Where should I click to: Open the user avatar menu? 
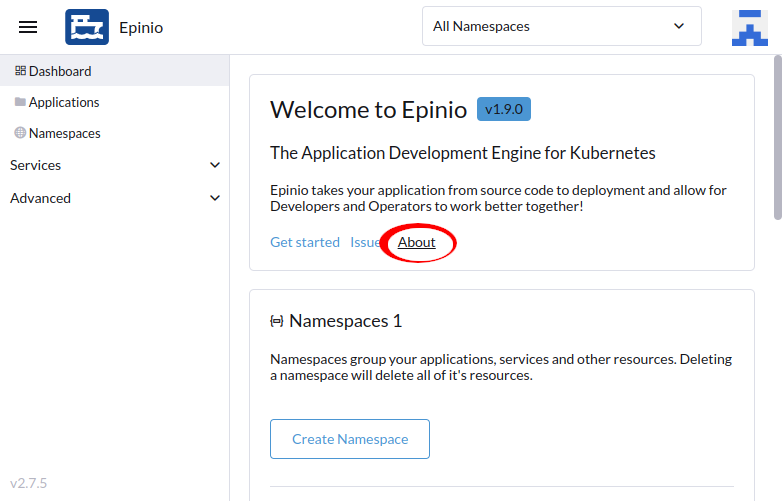(x=750, y=27)
